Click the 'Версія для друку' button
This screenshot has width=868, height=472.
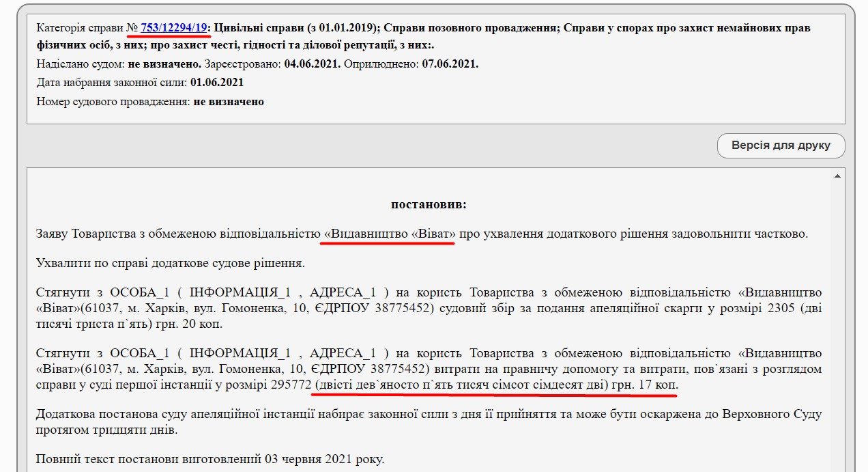pos(781,145)
